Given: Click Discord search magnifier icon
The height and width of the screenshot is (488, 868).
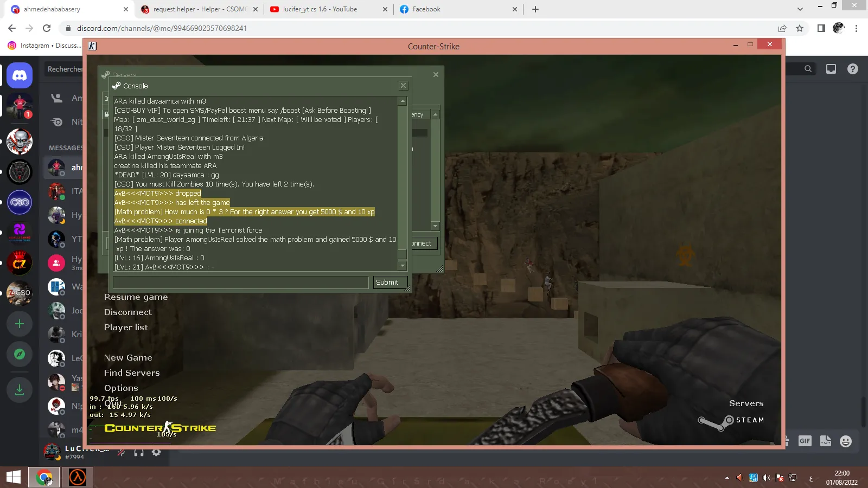Looking at the screenshot, I should coord(808,69).
